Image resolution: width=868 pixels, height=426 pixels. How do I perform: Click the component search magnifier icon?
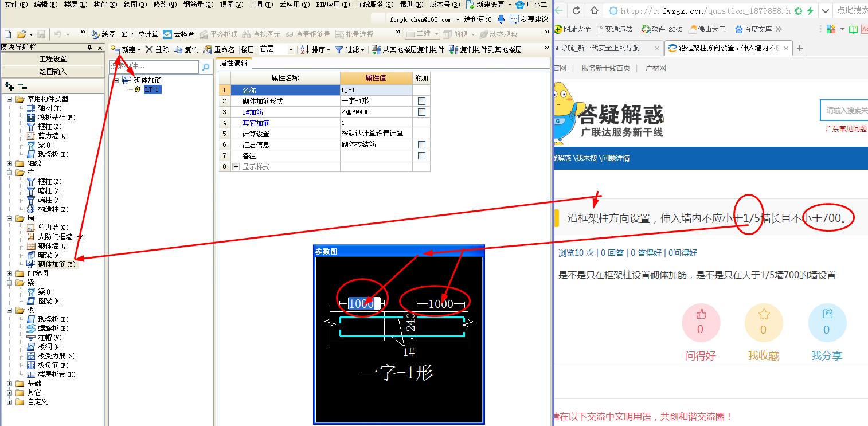pos(205,67)
